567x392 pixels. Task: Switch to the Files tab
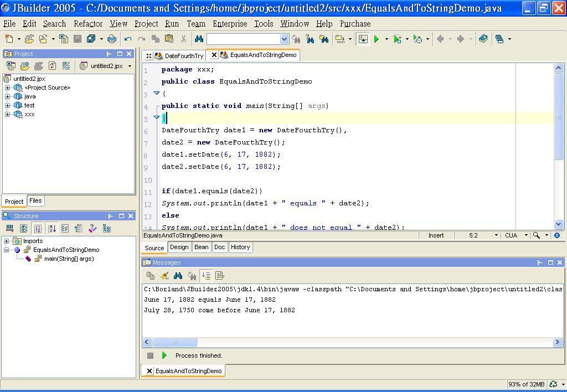click(35, 200)
